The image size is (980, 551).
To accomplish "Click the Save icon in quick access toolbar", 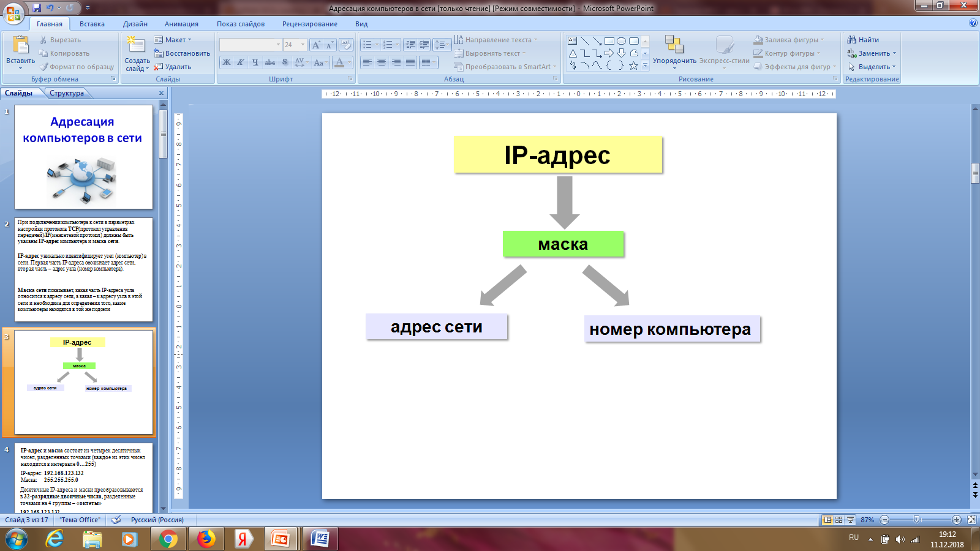I will click(37, 8).
